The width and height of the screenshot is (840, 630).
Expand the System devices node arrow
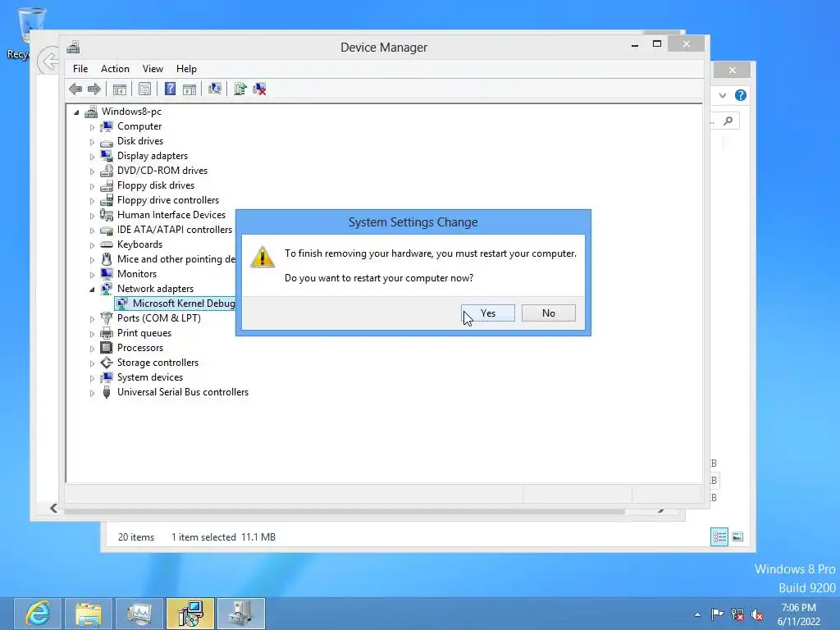(92, 378)
